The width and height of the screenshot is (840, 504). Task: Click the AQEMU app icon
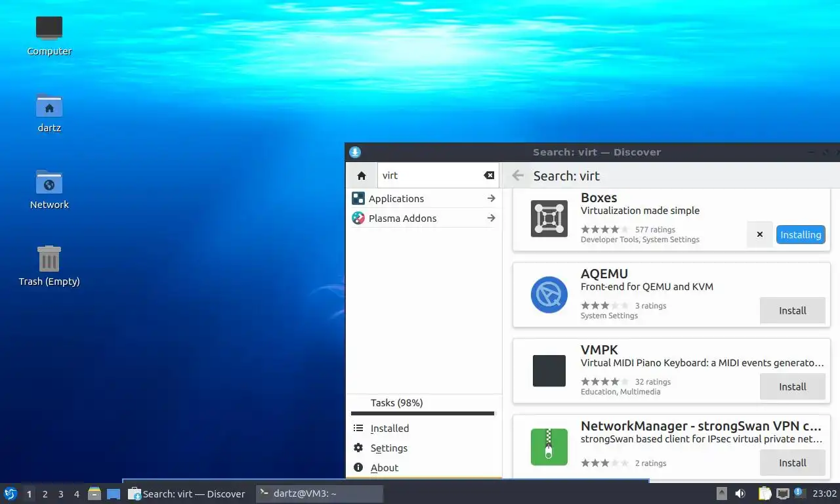pos(549,295)
